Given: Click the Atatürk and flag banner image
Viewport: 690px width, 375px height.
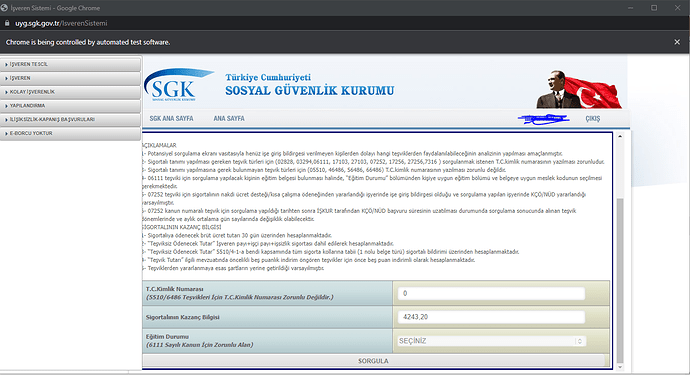Looking at the screenshot, I should 579,89.
